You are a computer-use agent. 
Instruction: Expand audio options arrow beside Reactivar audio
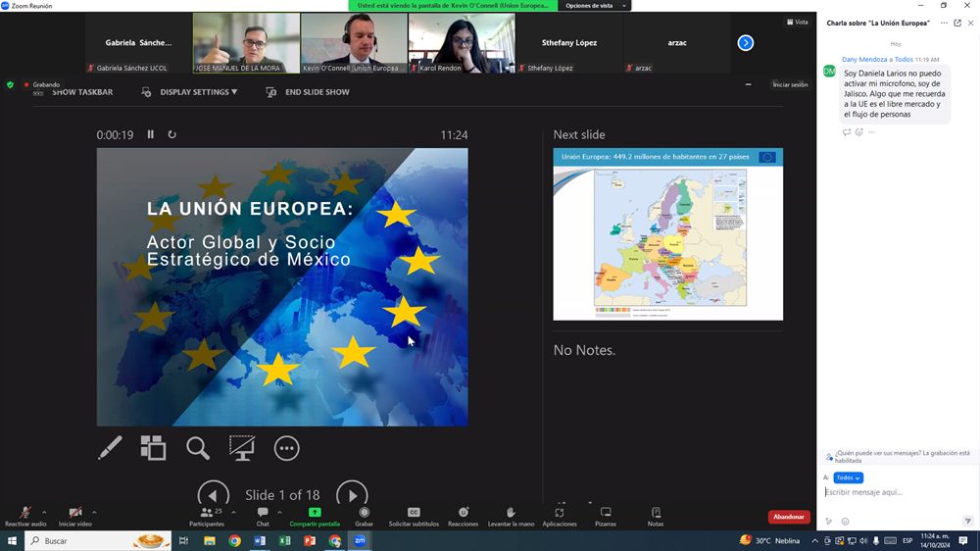tap(44, 512)
